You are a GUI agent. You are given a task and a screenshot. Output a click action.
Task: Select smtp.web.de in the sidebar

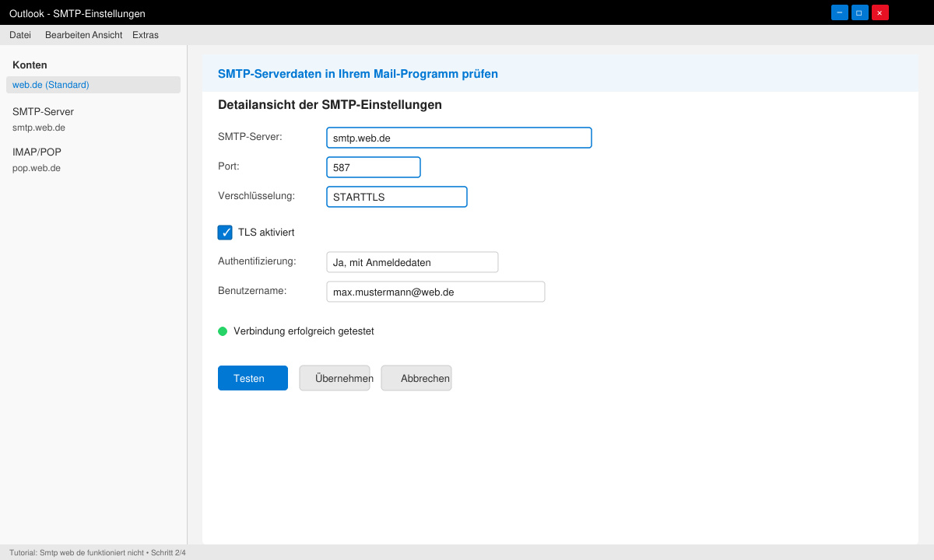point(39,128)
